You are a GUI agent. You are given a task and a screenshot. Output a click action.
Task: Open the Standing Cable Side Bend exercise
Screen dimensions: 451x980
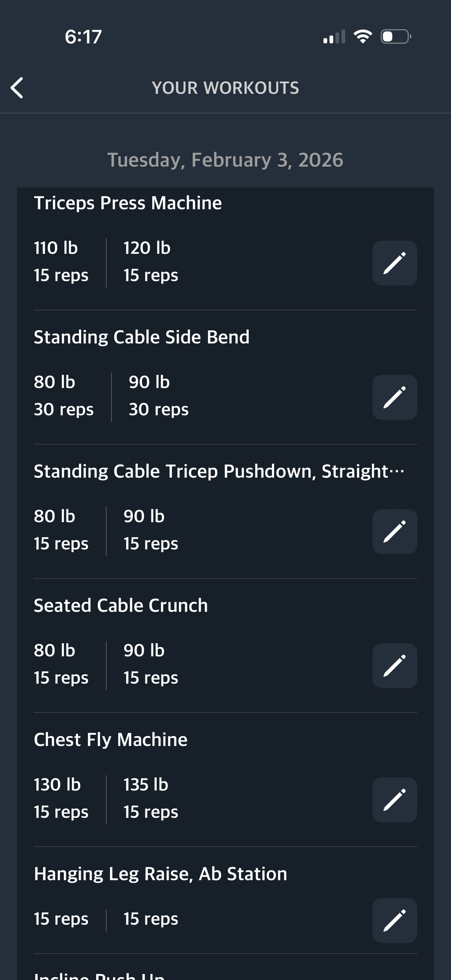tap(142, 337)
